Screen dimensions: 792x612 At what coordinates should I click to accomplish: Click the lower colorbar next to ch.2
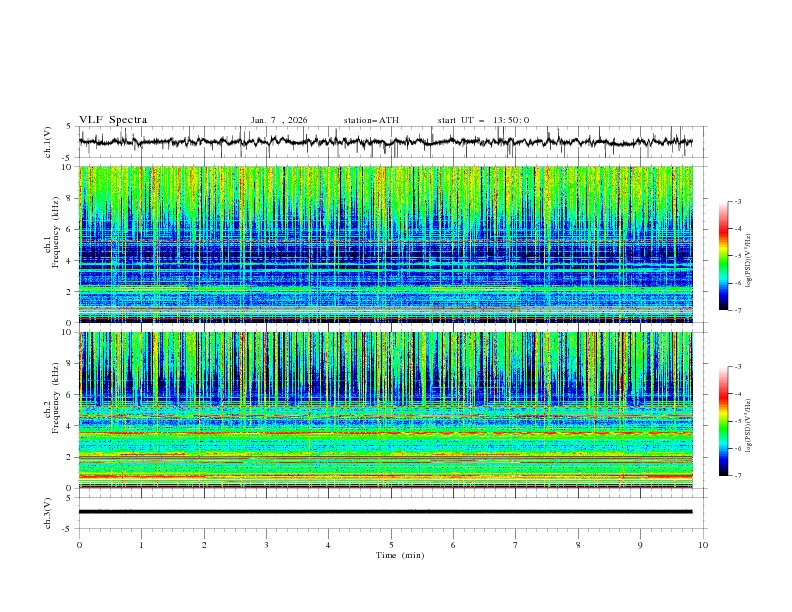[x=723, y=420]
